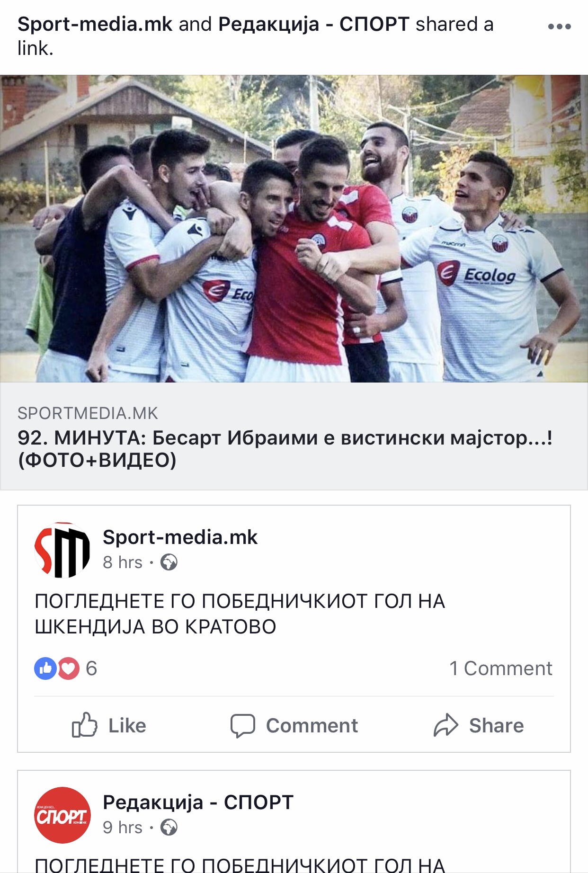This screenshot has width=588, height=873.
Task: Share the Sport-media.mk post
Action: tap(479, 725)
